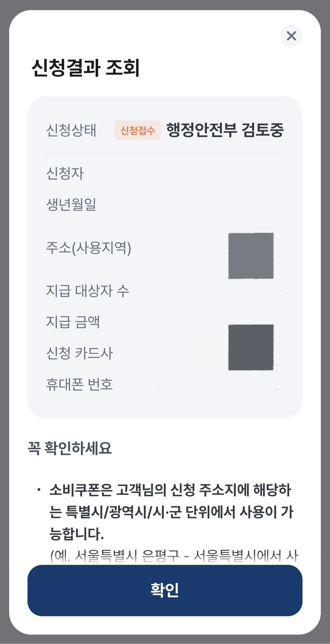The image size is (330, 644).
Task: Select the 지급 금액 label
Action: (x=73, y=322)
